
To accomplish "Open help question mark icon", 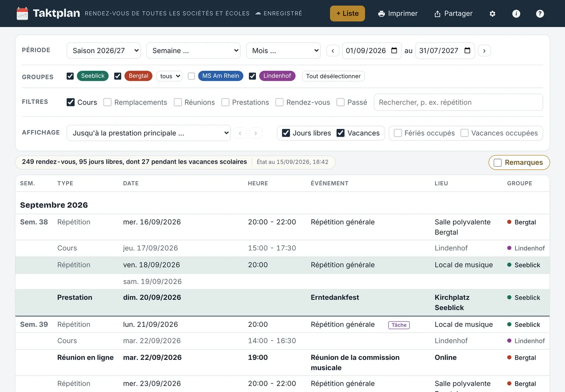I will (x=540, y=13).
